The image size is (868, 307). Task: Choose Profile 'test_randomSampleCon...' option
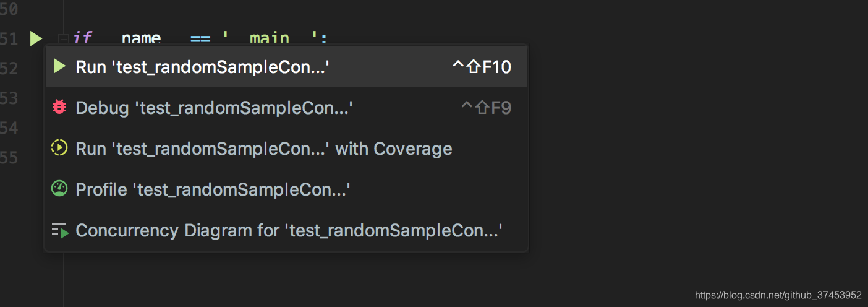tap(286, 189)
